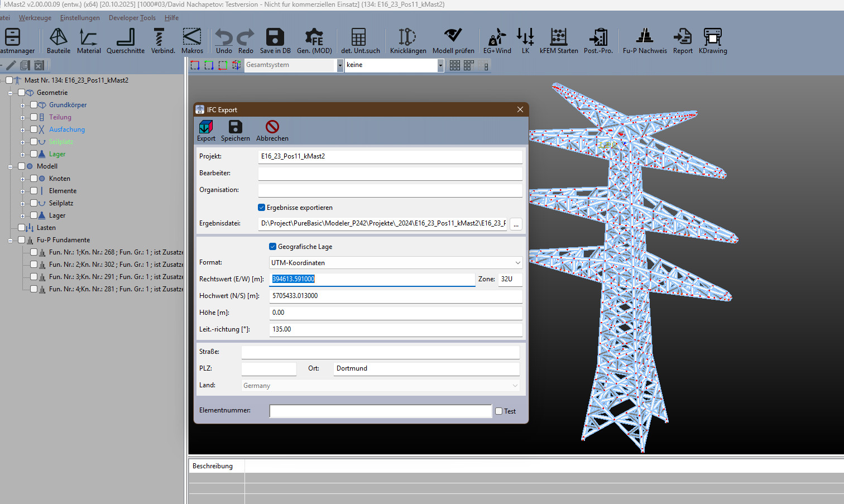Click Save in DB toolbar icon
Viewport: 844px width, 504px height.
275,38
